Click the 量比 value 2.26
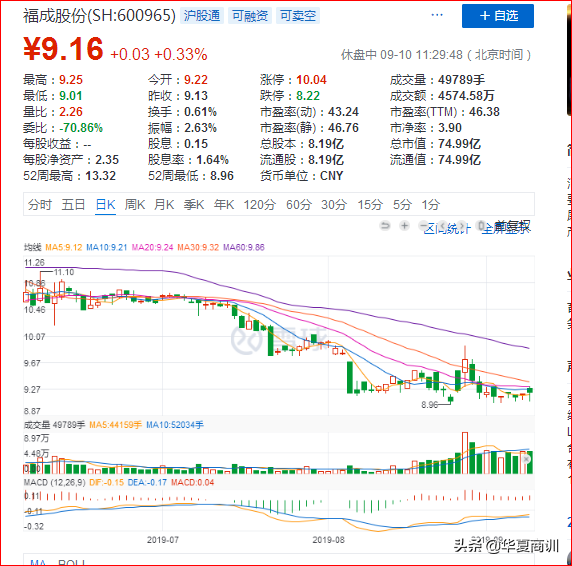 (71, 112)
